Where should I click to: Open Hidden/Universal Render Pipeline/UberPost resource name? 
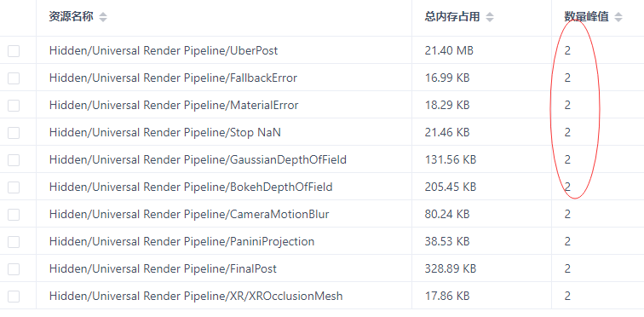164,50
